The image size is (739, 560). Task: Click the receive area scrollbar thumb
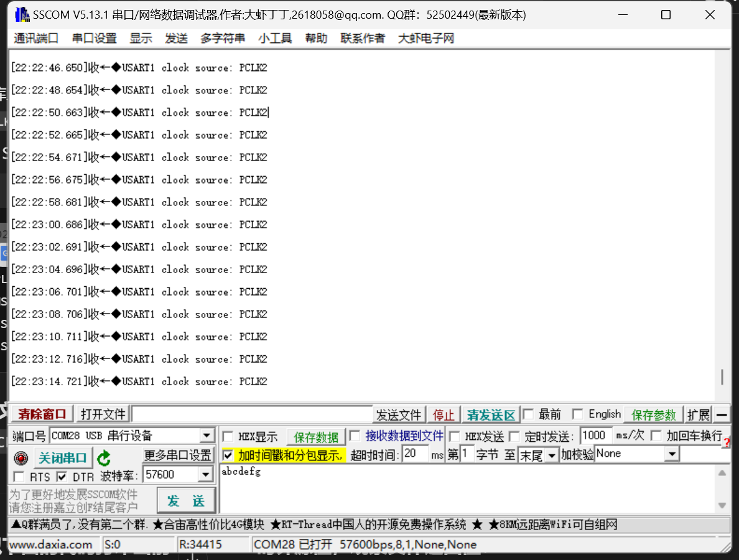click(722, 377)
